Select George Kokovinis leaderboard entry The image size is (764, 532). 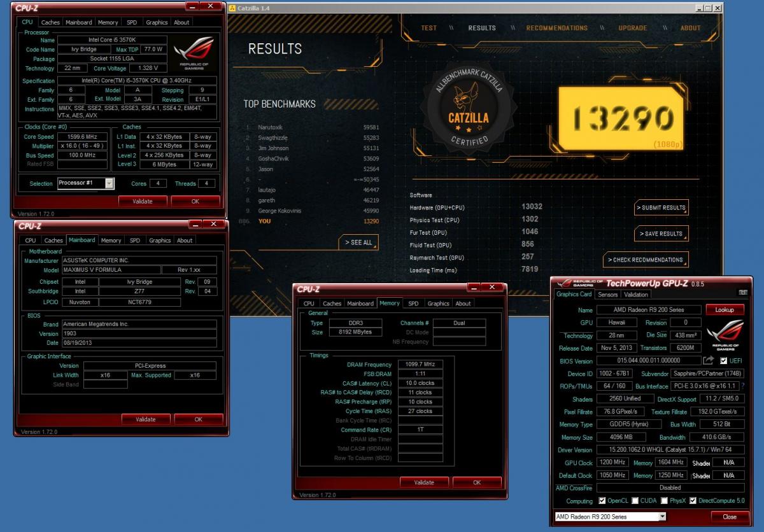(312, 211)
